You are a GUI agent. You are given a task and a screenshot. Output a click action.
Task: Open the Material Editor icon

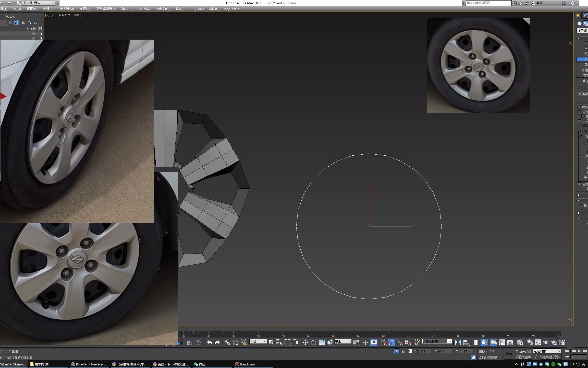520,342
